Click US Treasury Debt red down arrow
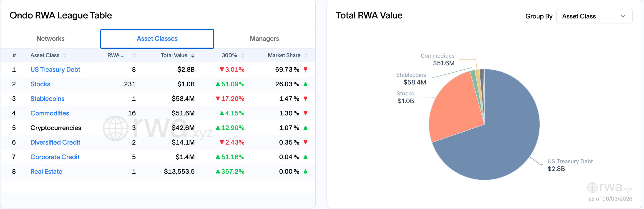 click(305, 70)
